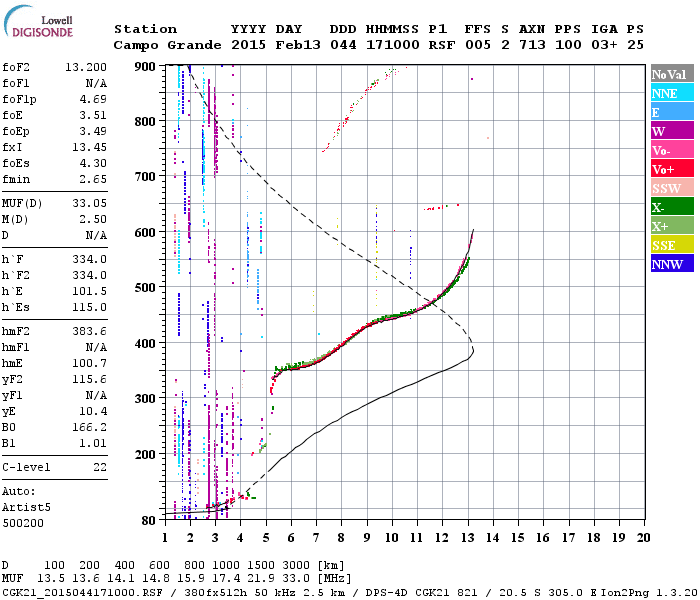The width and height of the screenshot is (700, 600).
Task: Click the h`Es value 115.0
Action: [89, 308]
